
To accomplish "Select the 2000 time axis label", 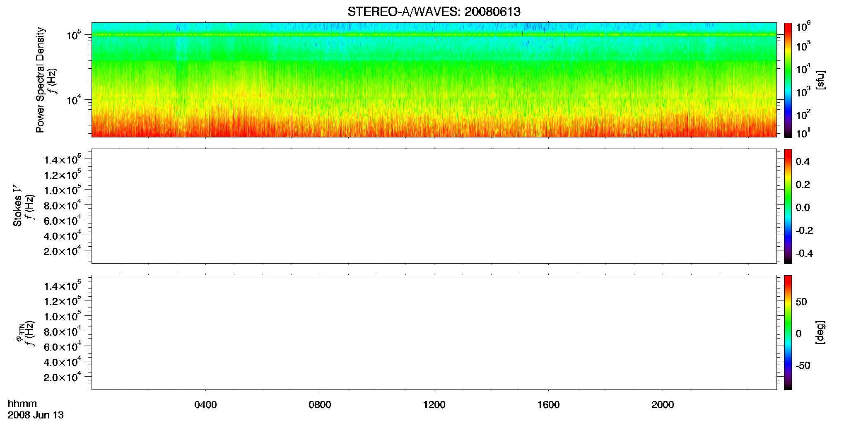I will point(663,405).
